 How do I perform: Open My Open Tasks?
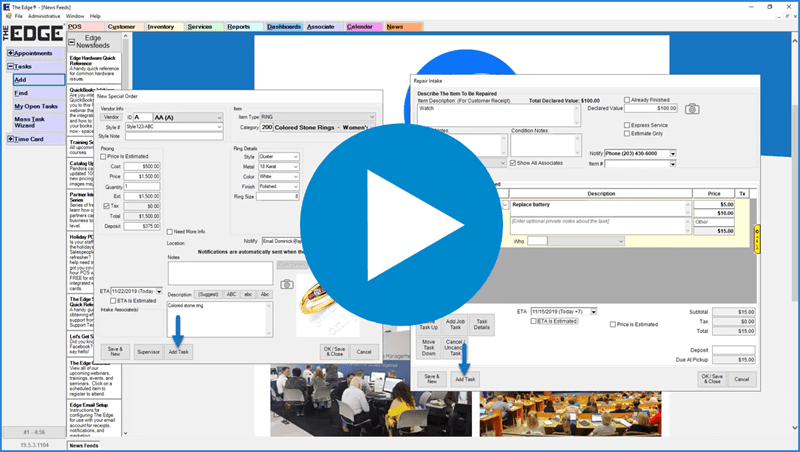tap(39, 106)
